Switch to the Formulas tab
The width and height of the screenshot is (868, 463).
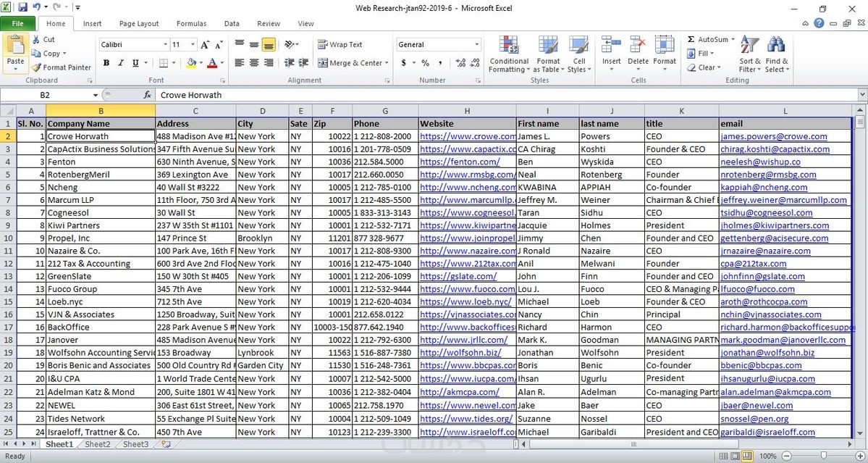tap(192, 24)
